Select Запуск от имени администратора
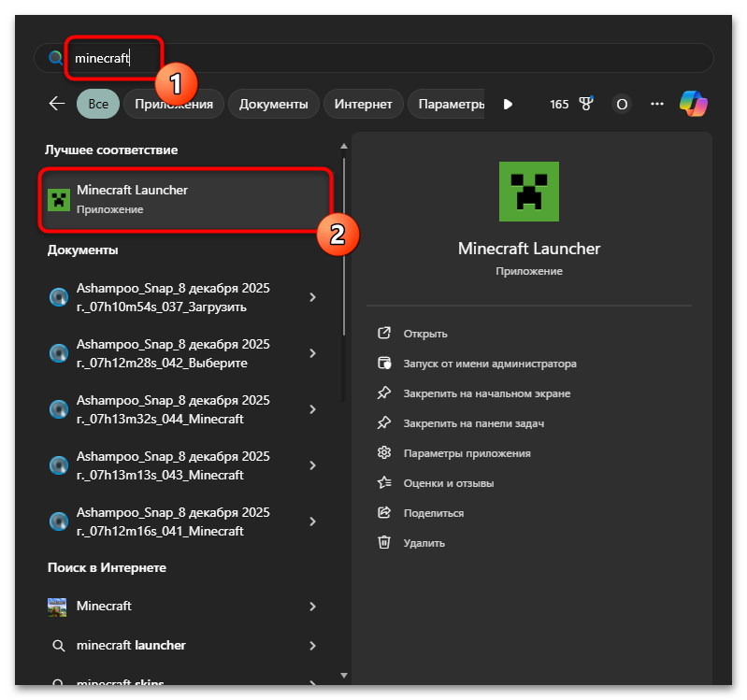747x700 pixels. tap(489, 364)
